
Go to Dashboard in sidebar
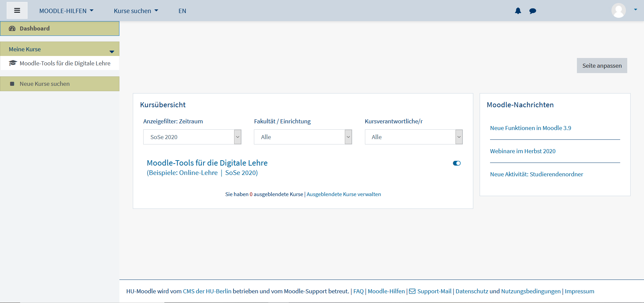point(60,28)
